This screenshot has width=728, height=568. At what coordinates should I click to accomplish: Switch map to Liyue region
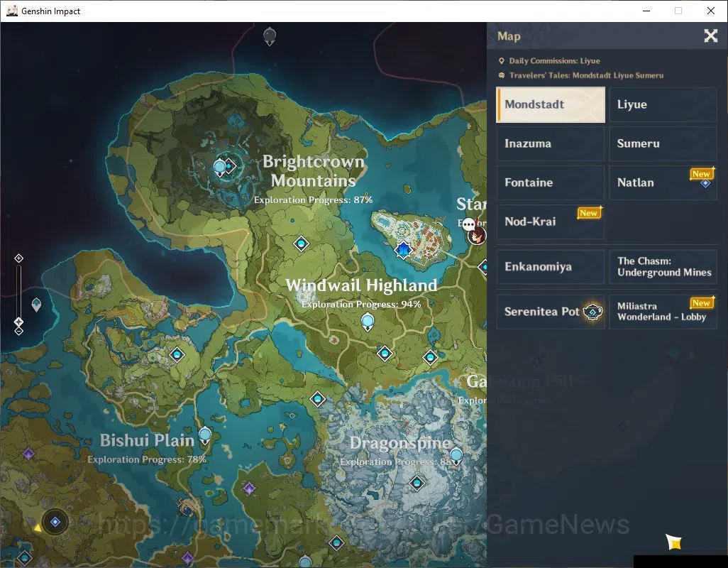[663, 104]
